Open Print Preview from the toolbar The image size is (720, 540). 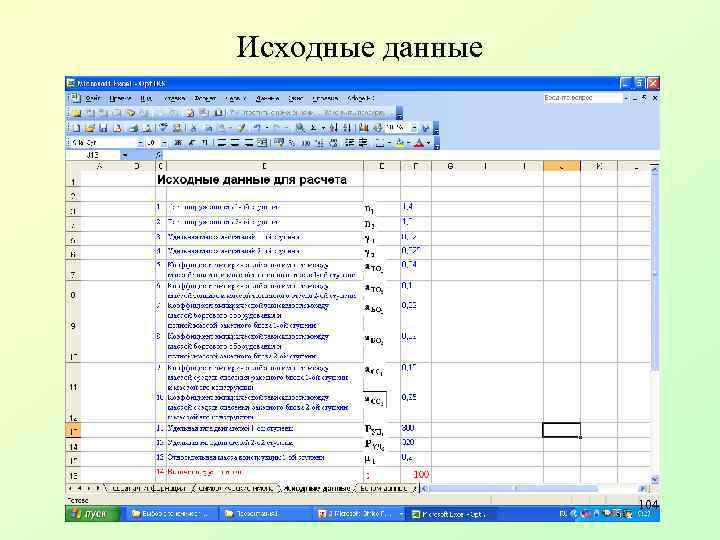pyautogui.click(x=148, y=128)
